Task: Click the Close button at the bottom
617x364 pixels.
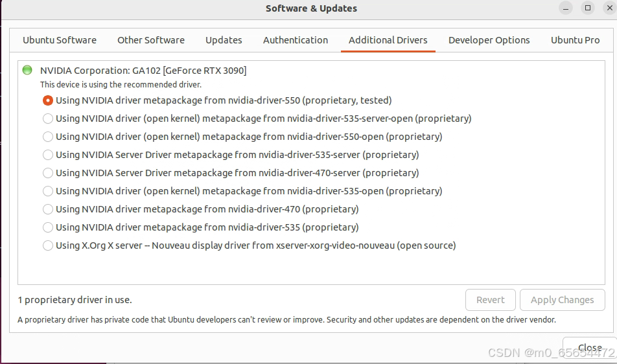Action: 590,348
